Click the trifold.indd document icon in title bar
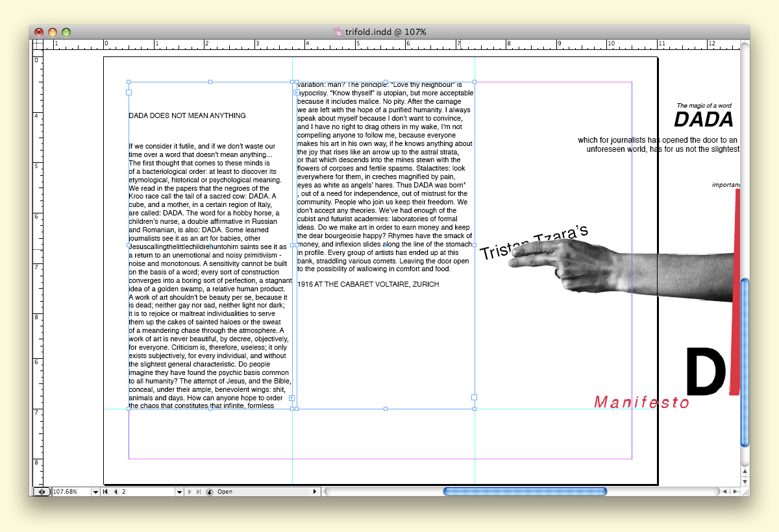This screenshot has height=532, width=779. (x=338, y=32)
